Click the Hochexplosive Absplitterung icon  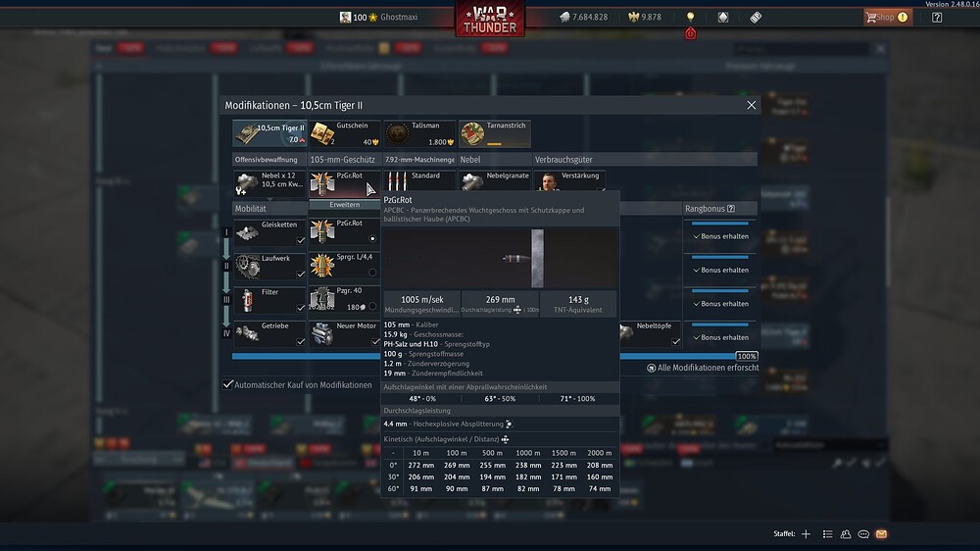(x=509, y=425)
